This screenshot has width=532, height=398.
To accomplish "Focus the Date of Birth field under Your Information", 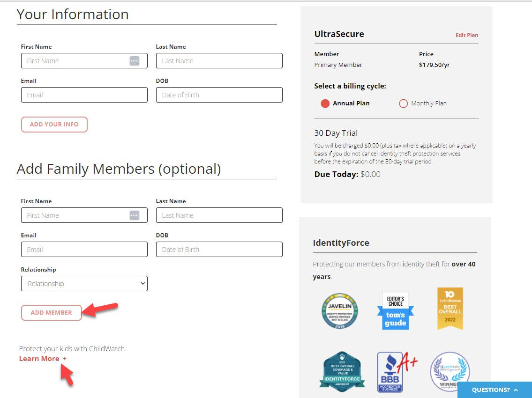I will 219,95.
